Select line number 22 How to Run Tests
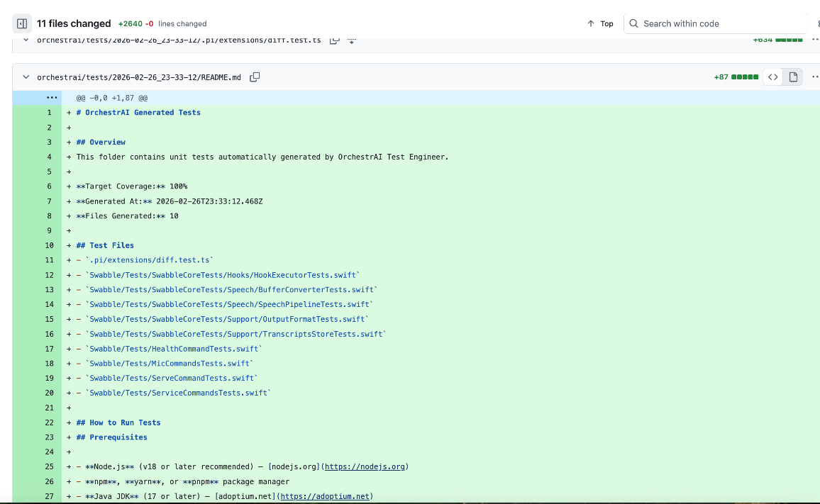 click(x=49, y=422)
